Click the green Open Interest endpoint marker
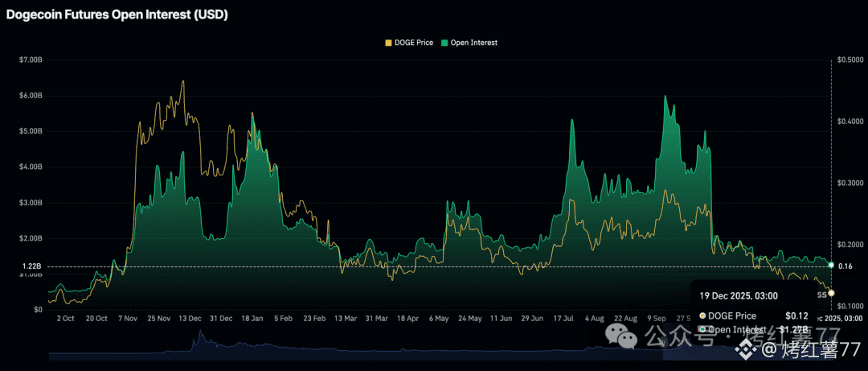868x371 pixels. 830,265
